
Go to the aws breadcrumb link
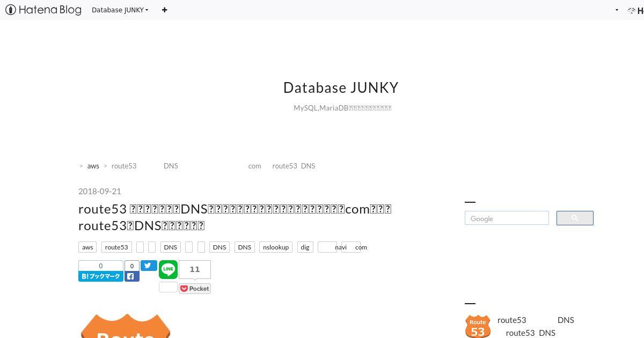pos(93,166)
